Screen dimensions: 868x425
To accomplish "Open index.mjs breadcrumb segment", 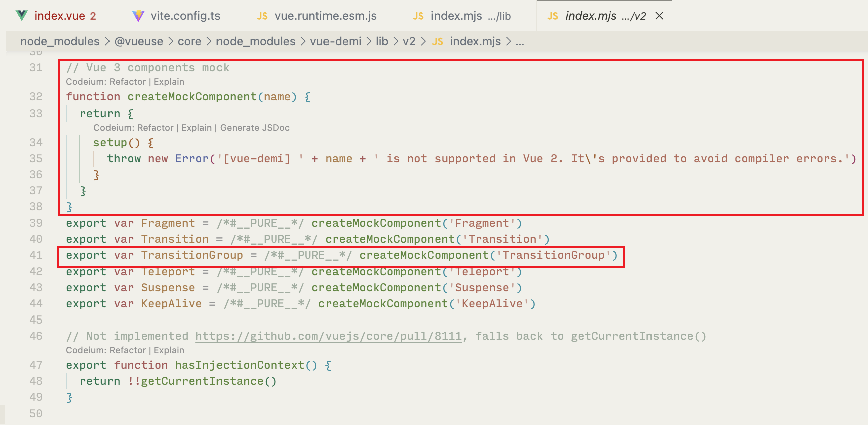I will (x=475, y=41).
